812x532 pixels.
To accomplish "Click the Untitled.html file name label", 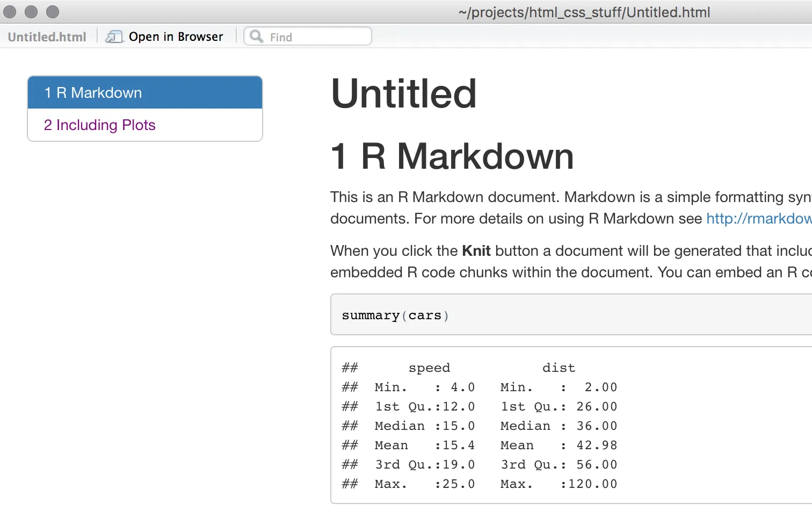I will pyautogui.click(x=47, y=37).
